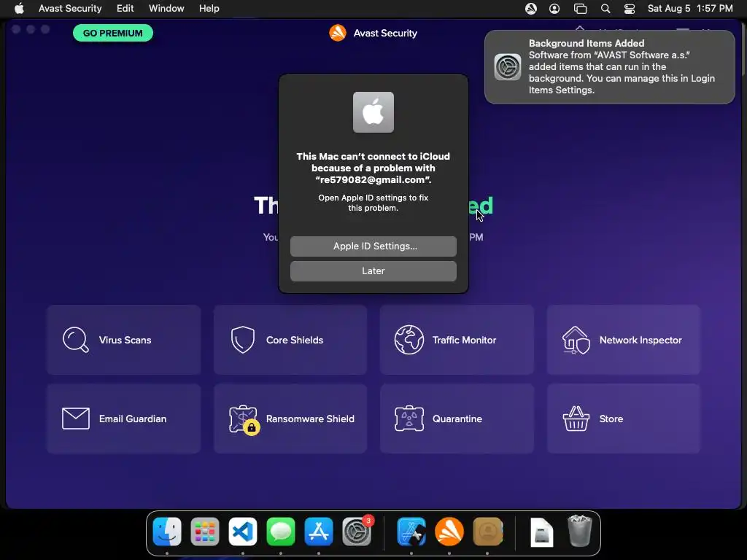This screenshot has height=560, width=747.
Task: Open Finder from the Dock
Action: point(167,532)
